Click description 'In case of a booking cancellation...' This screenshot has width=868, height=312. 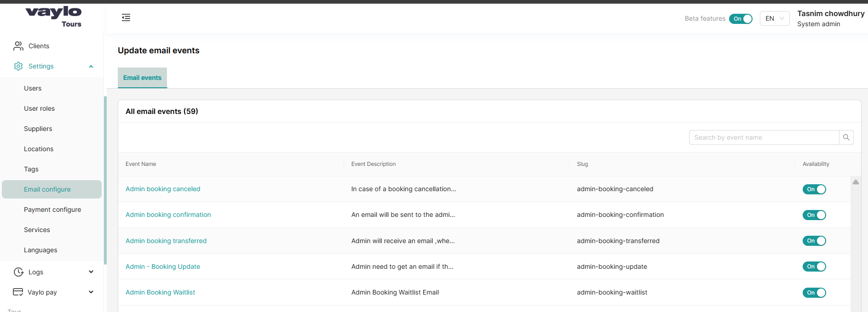pyautogui.click(x=404, y=189)
